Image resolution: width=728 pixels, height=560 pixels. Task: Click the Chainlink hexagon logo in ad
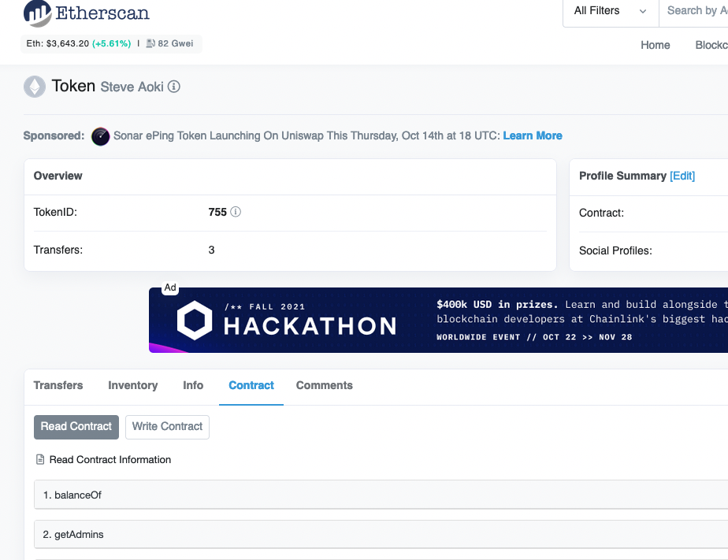(194, 320)
